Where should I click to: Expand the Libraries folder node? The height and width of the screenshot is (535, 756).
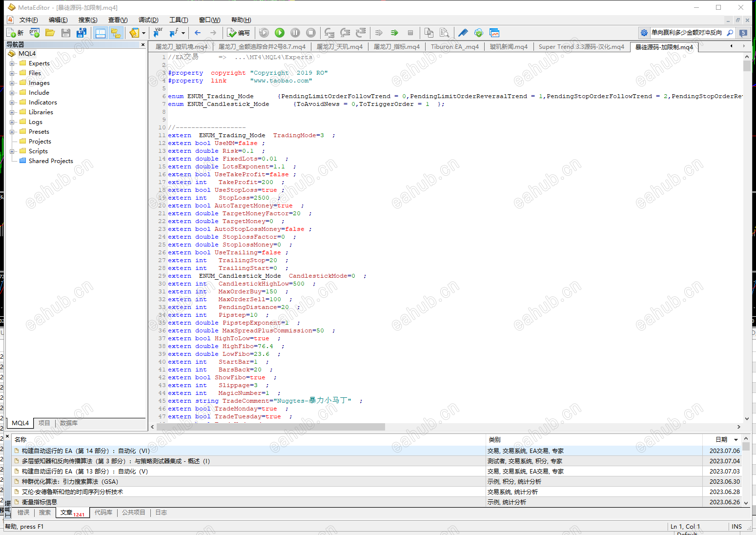(x=12, y=112)
